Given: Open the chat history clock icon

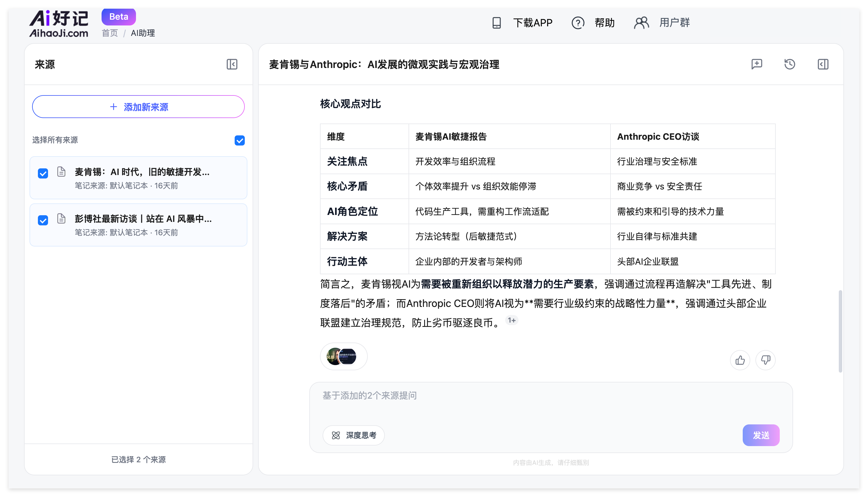Looking at the screenshot, I should (790, 64).
